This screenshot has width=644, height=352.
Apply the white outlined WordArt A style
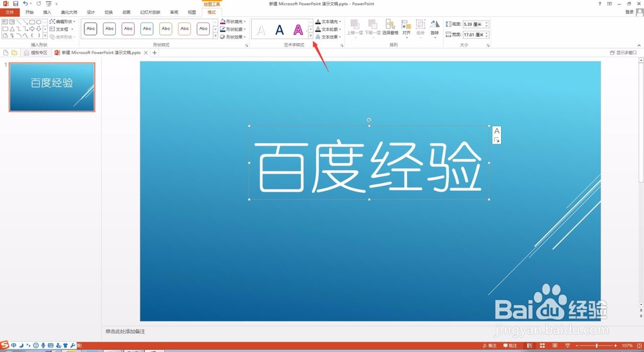click(x=261, y=30)
